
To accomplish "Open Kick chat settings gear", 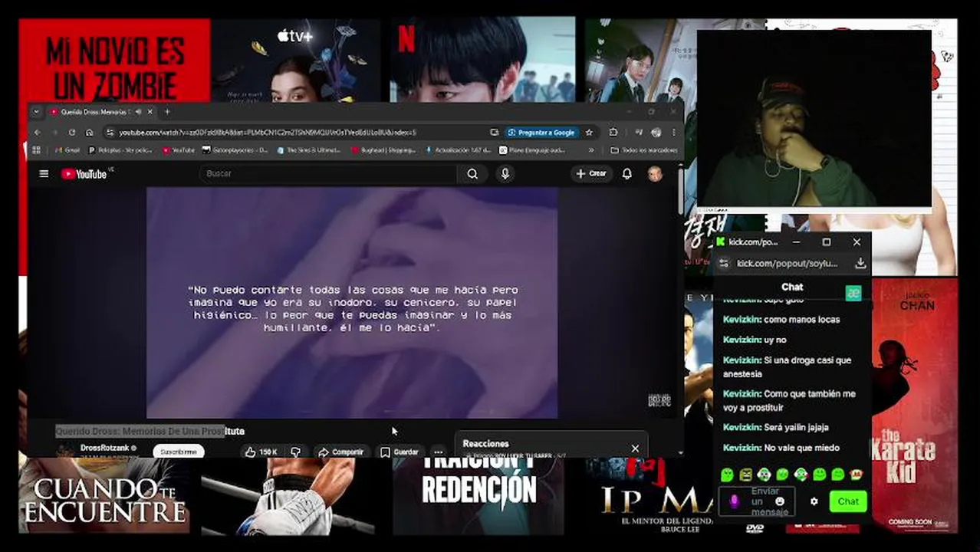I will 814,501.
